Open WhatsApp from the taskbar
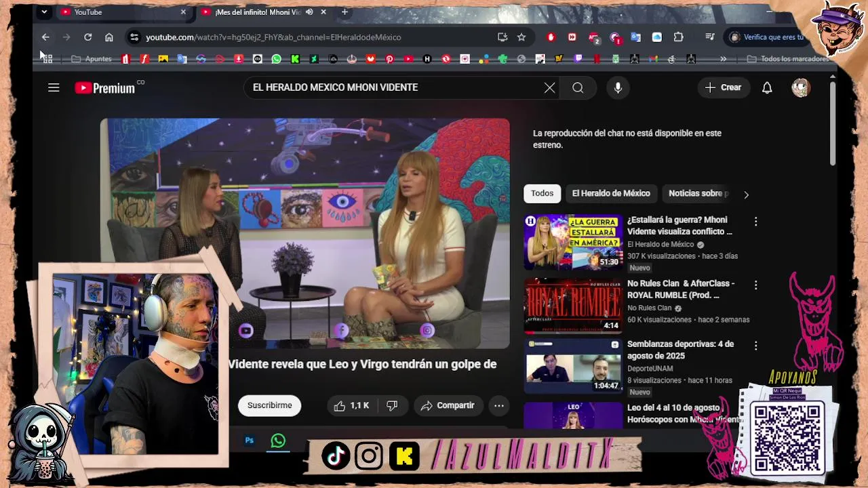This screenshot has height=488, width=868. [x=278, y=441]
